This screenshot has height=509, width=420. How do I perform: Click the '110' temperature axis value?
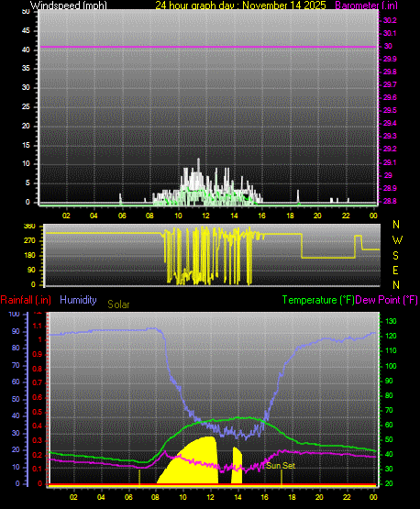[391, 350]
